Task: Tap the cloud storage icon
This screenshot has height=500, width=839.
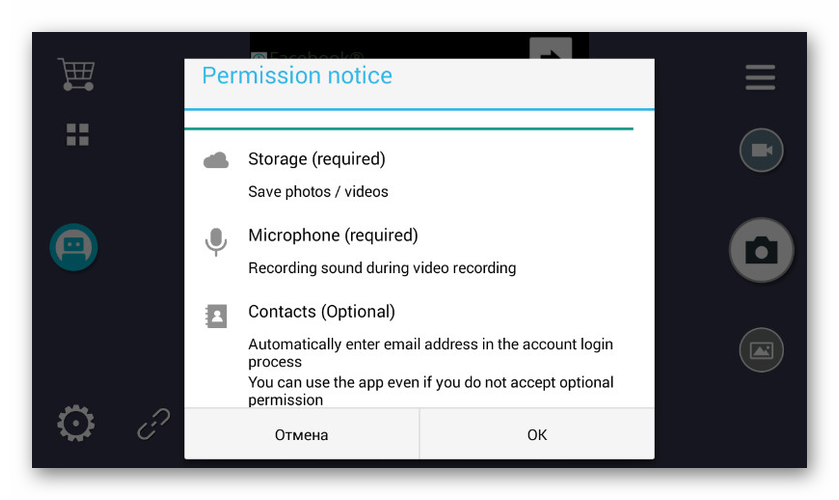Action: pyautogui.click(x=216, y=160)
